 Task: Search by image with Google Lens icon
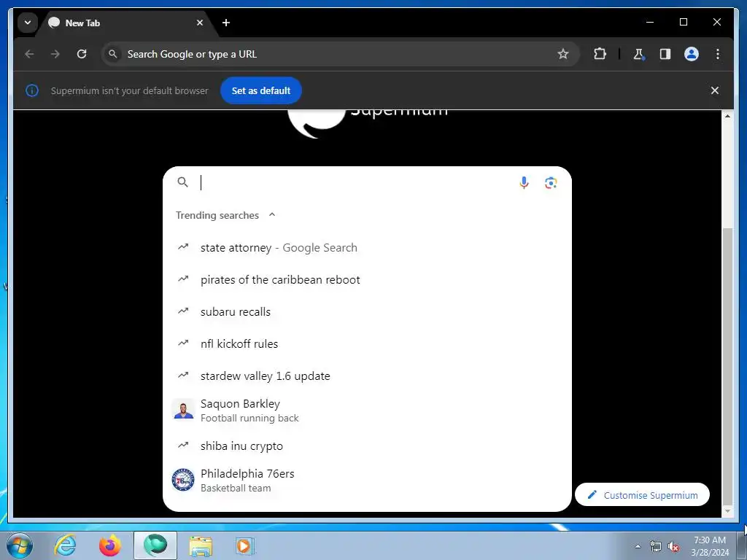pos(551,182)
